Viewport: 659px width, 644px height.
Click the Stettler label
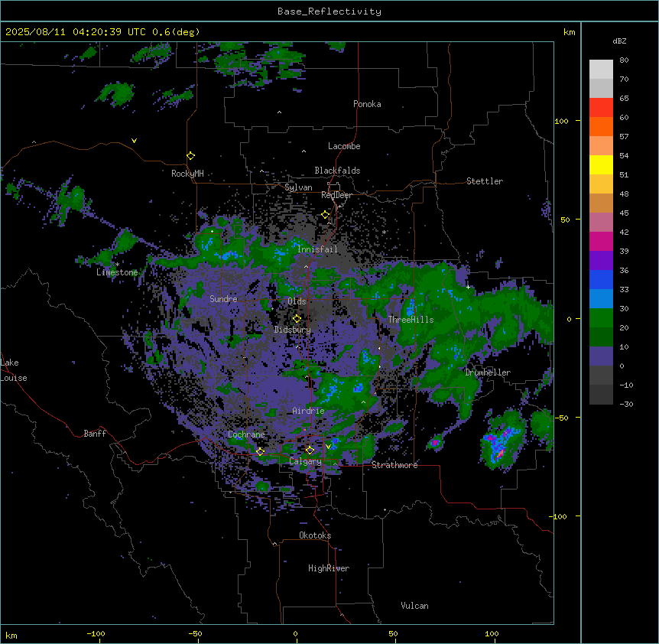[x=485, y=181]
